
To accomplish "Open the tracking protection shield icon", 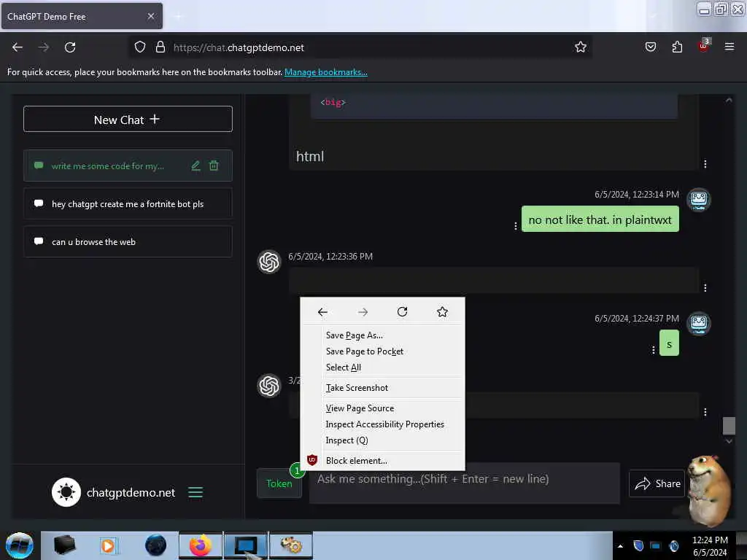I will (139, 47).
